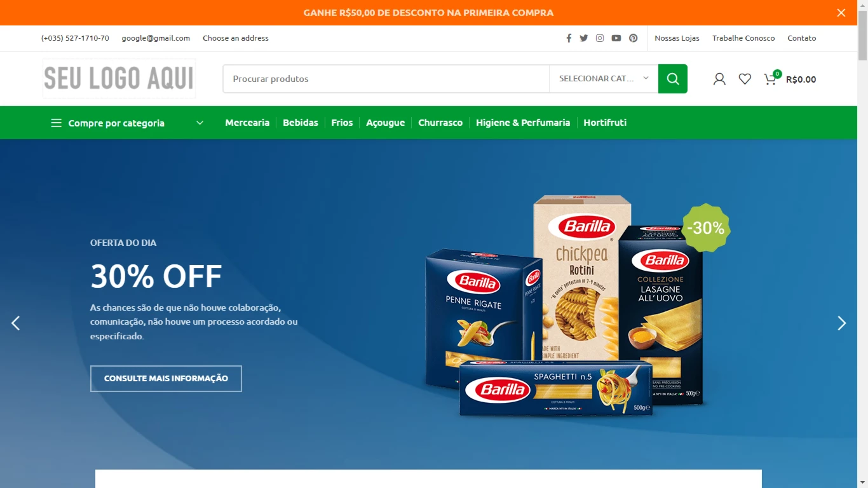Open the user account icon
This screenshot has width=868, height=488.
click(x=719, y=79)
